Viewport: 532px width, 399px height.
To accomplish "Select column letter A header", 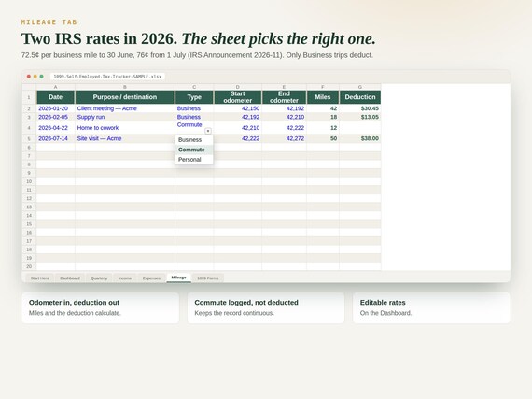I will pyautogui.click(x=56, y=87).
